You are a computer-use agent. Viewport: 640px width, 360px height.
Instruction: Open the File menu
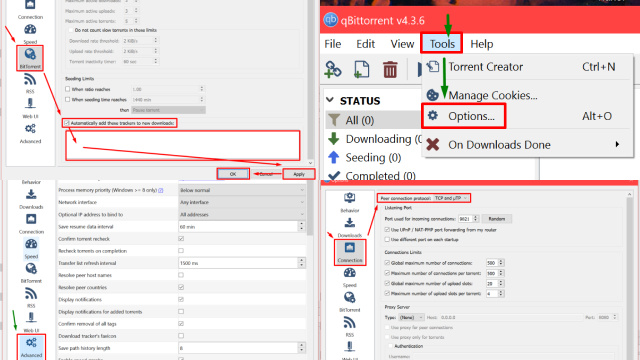333,44
